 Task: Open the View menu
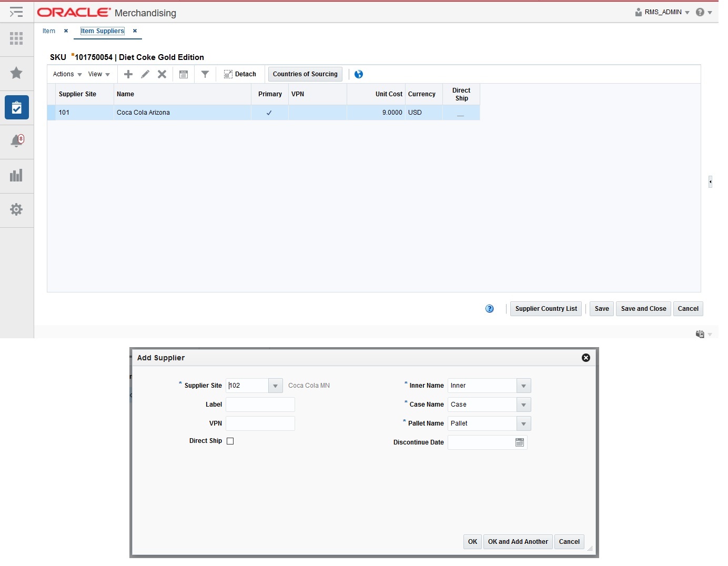point(99,74)
